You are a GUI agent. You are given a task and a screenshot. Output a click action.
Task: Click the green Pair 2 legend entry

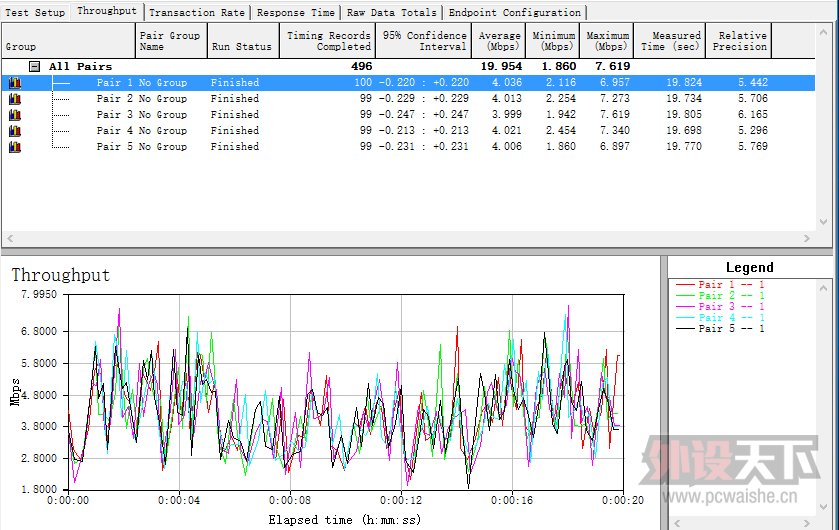coord(720,296)
